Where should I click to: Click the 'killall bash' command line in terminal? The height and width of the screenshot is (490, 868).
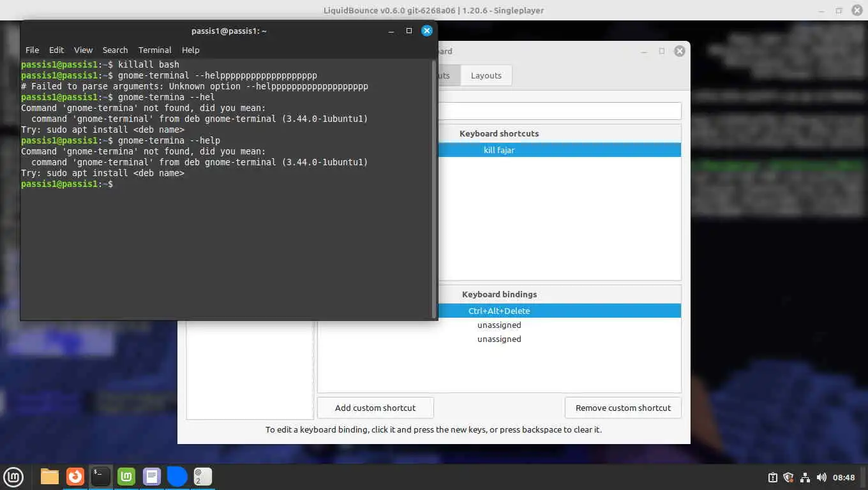[x=100, y=64]
